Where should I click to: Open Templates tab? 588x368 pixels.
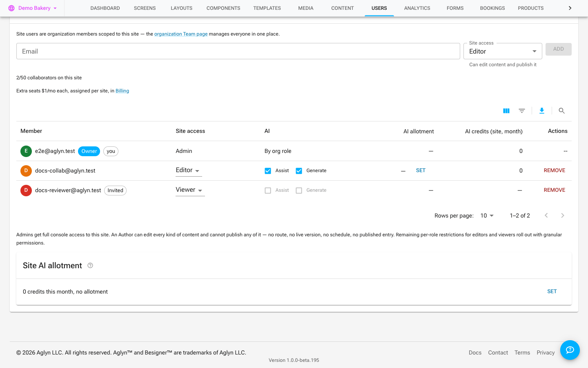267,8
